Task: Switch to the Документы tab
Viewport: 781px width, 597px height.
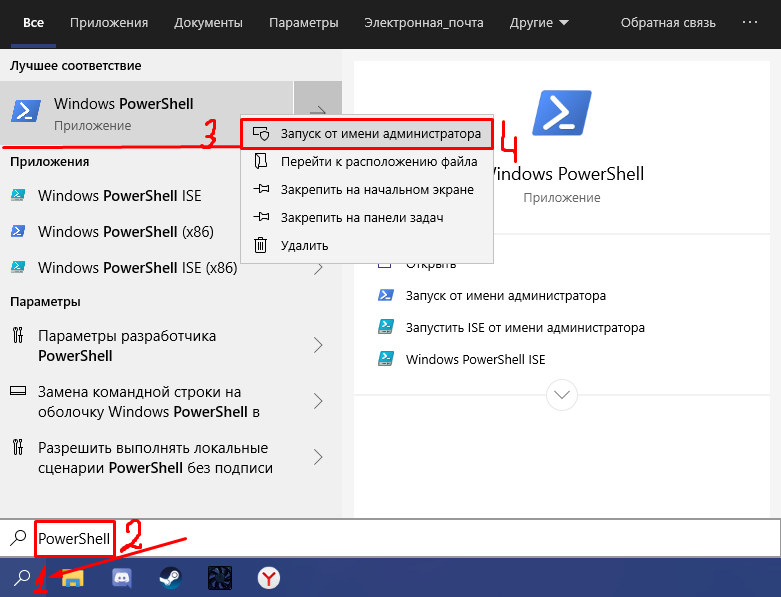Action: 208,23
